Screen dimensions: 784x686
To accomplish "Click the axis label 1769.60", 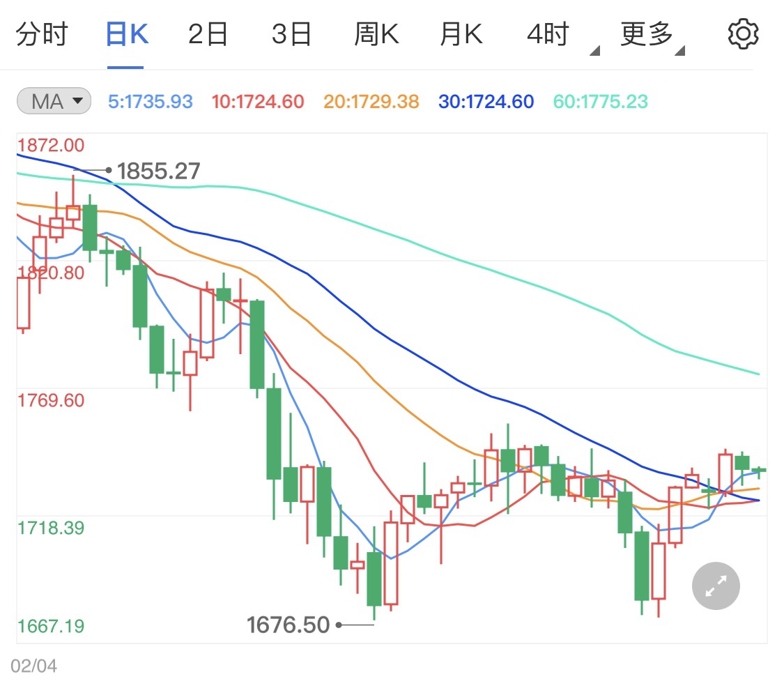I will click(51, 400).
